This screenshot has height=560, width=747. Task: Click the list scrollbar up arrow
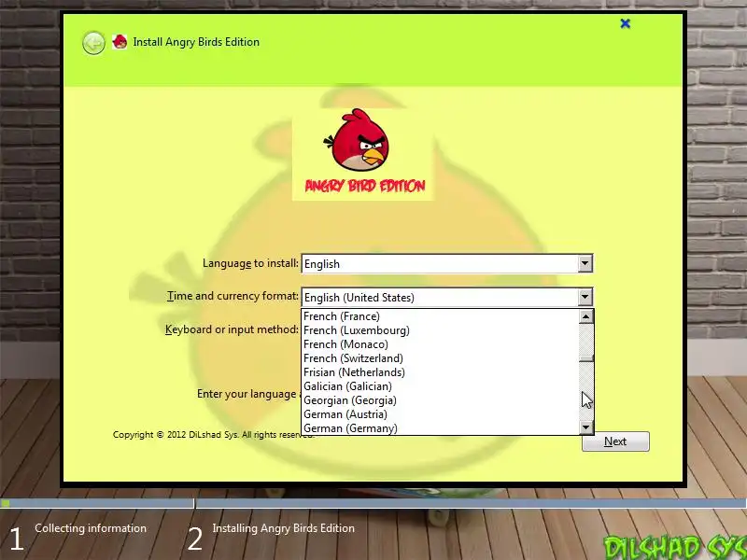click(586, 316)
